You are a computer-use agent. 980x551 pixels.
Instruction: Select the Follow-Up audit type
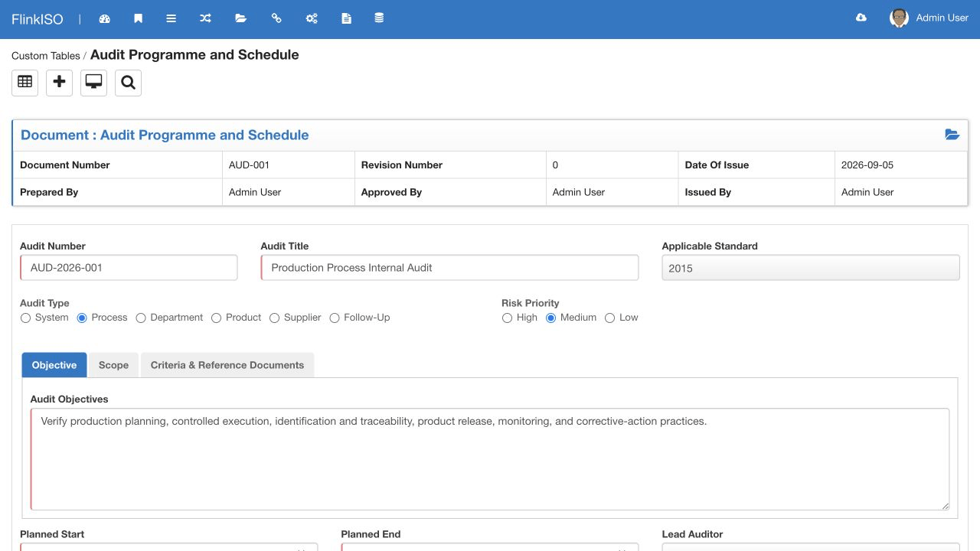tap(335, 318)
